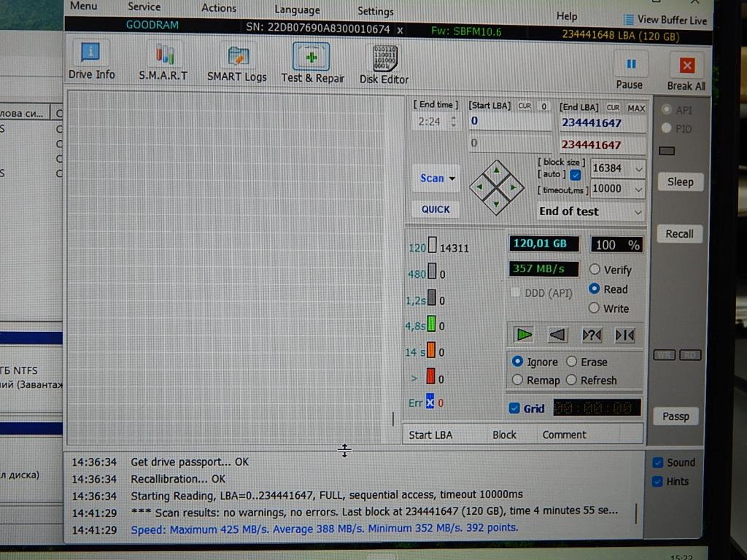Disable the Sound checkbox
This screenshot has width=747, height=560.
658,462
